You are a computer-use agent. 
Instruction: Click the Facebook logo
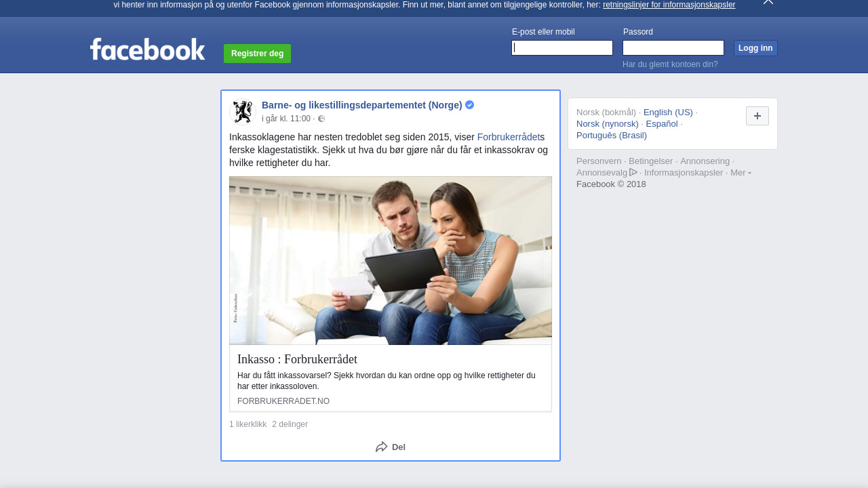pyautogui.click(x=147, y=49)
